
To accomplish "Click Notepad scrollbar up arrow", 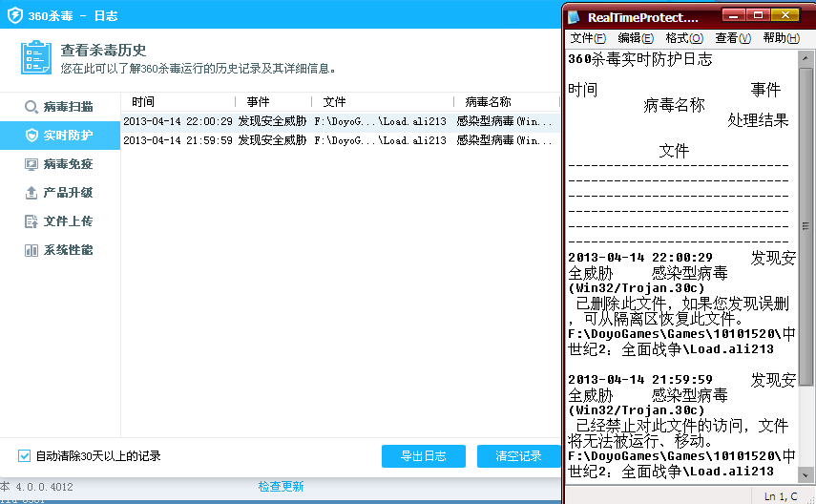I will tap(806, 58).
